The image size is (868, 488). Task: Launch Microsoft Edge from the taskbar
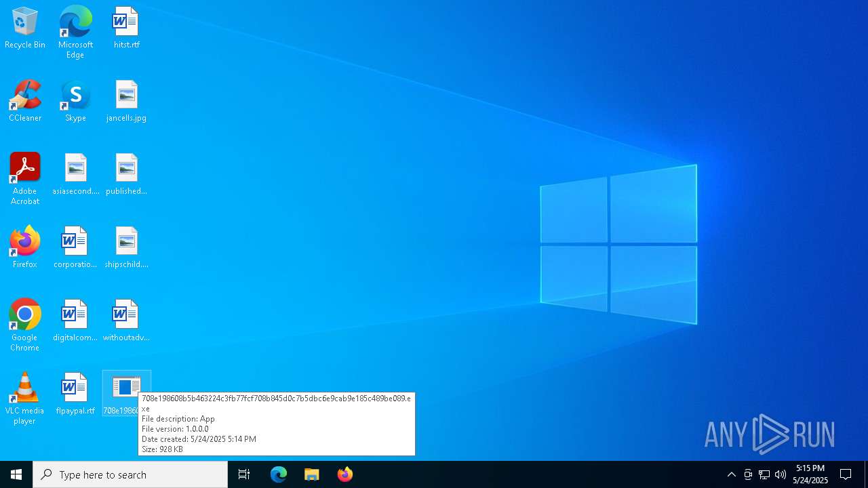(279, 474)
